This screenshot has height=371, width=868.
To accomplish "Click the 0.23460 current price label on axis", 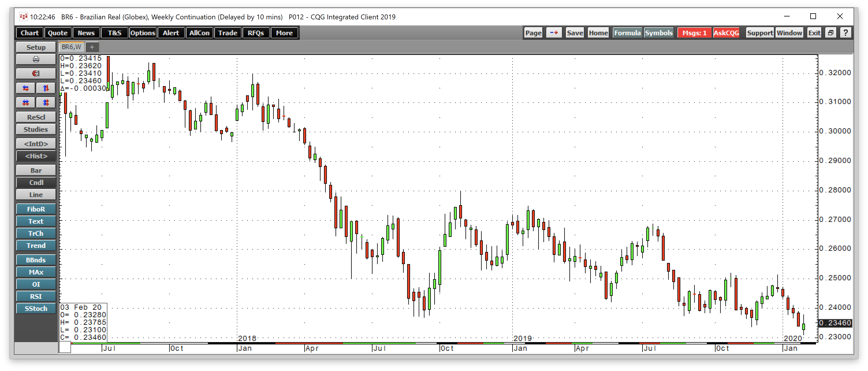I will coord(835,323).
